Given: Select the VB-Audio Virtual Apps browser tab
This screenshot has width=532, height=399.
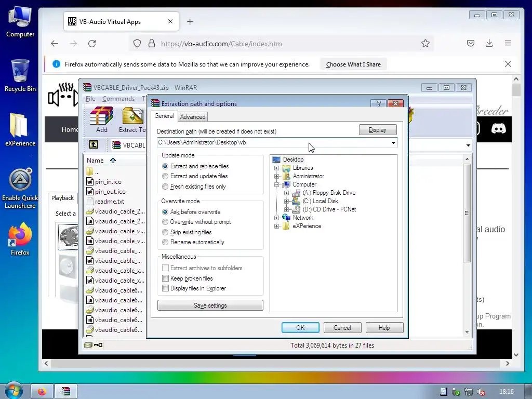Looking at the screenshot, I should [121, 22].
